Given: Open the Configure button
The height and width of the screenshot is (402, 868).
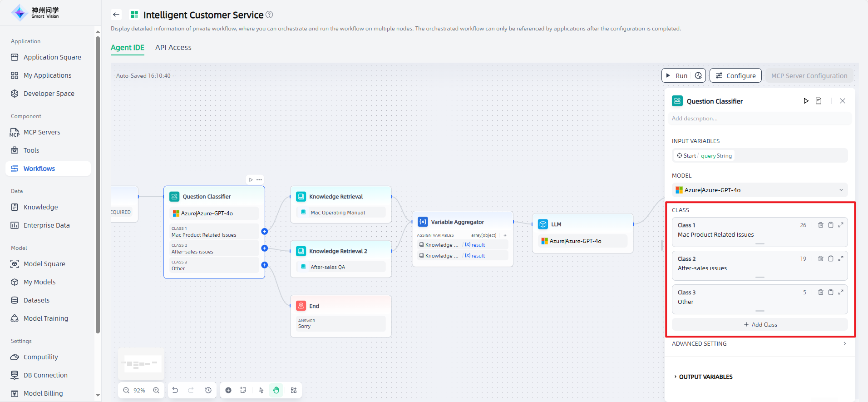Looking at the screenshot, I should (735, 76).
